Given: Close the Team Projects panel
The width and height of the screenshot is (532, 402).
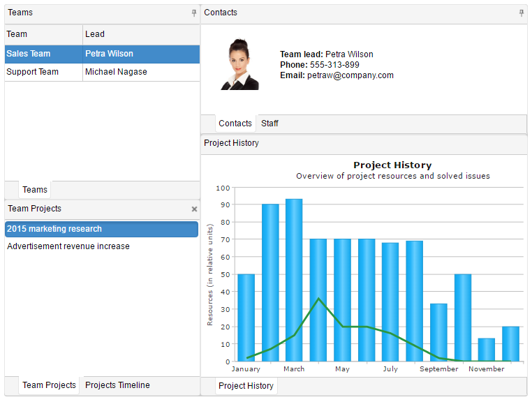Looking at the screenshot, I should (194, 209).
